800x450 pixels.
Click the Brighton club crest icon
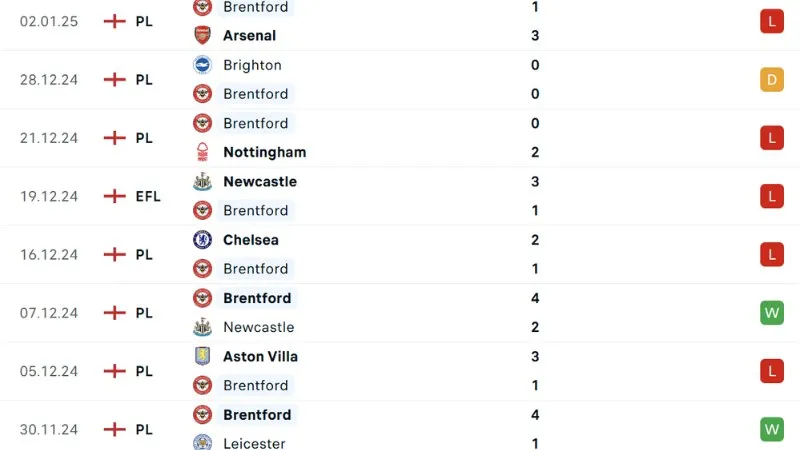(x=203, y=65)
